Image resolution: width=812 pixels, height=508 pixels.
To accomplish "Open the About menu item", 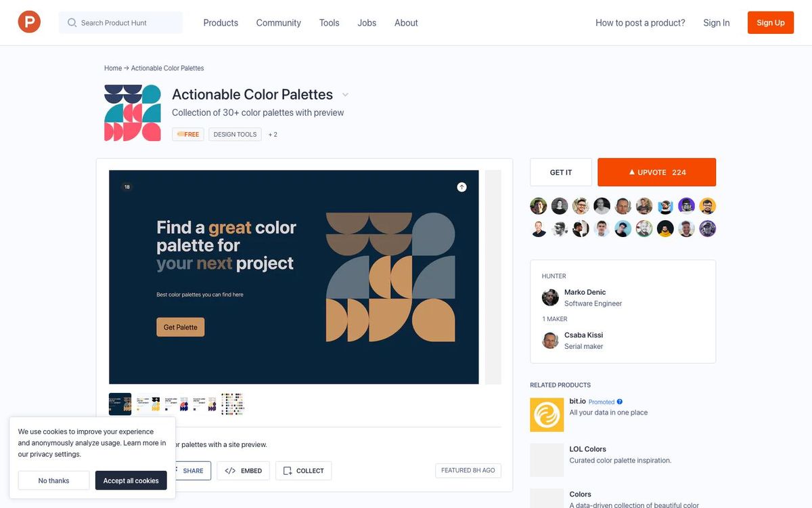I will (406, 22).
